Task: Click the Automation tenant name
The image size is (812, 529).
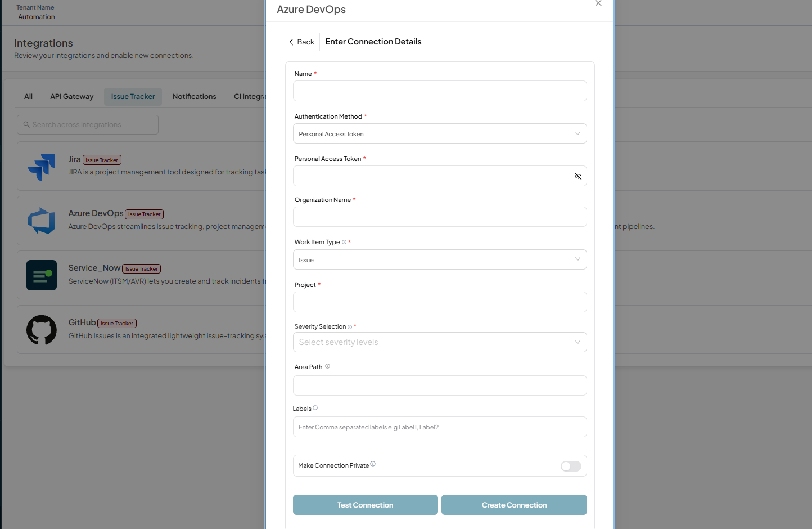Action: [x=37, y=17]
